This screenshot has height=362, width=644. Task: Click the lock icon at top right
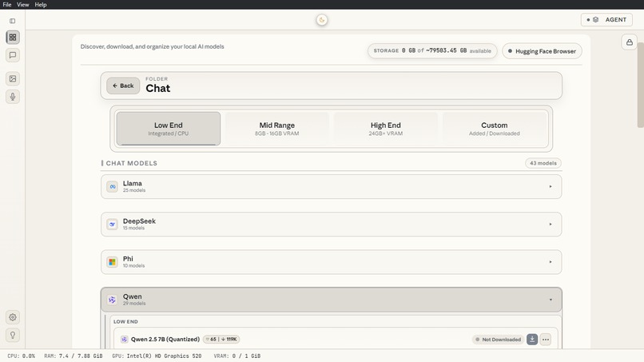click(x=629, y=42)
